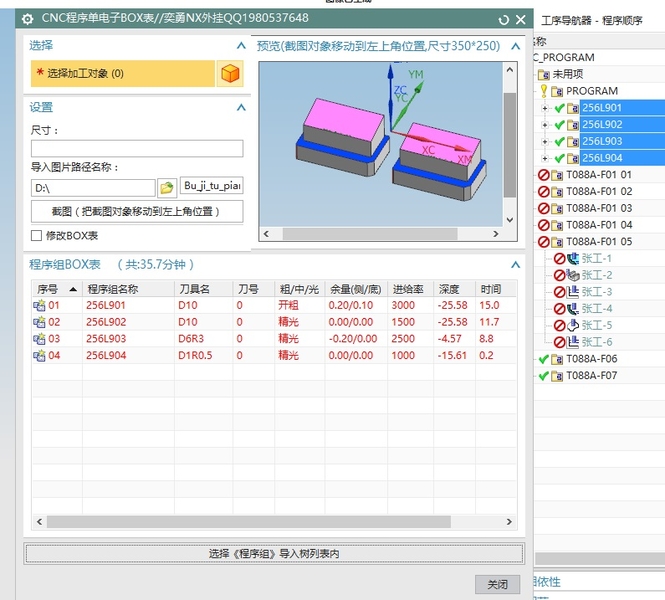Collapse the 预览 preview section
The image size is (665, 600).
tap(515, 46)
